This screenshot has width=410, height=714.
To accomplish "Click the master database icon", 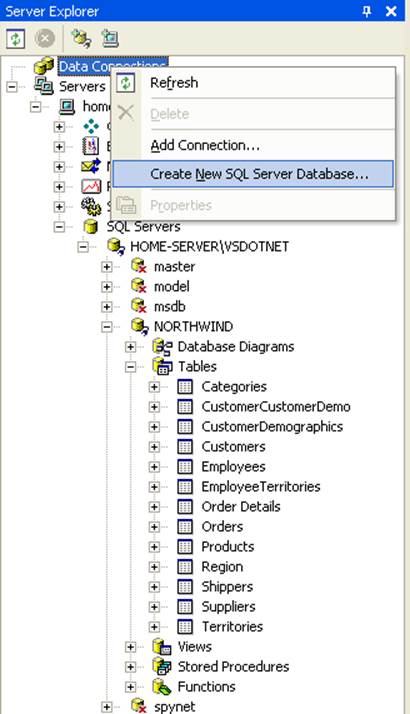I will click(x=138, y=266).
